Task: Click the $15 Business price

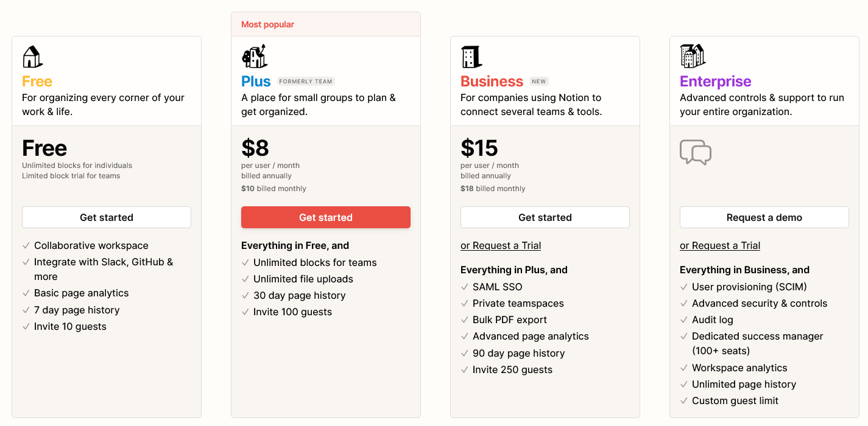Action: (x=479, y=148)
